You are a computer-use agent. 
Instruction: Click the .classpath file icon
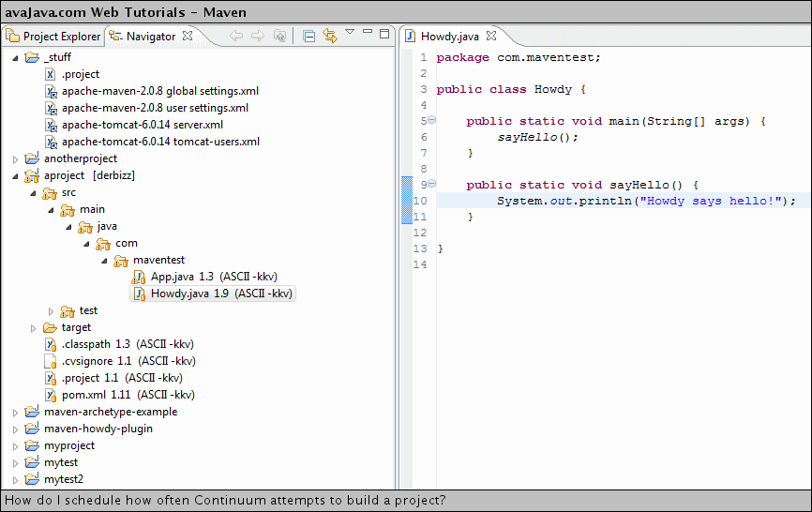51,345
